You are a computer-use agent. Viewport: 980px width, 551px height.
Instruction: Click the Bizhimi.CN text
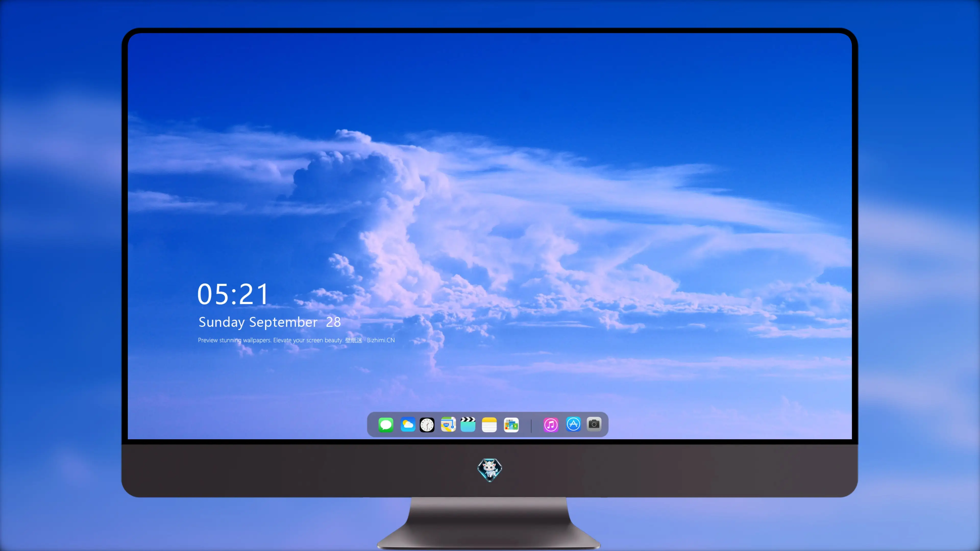pos(381,340)
